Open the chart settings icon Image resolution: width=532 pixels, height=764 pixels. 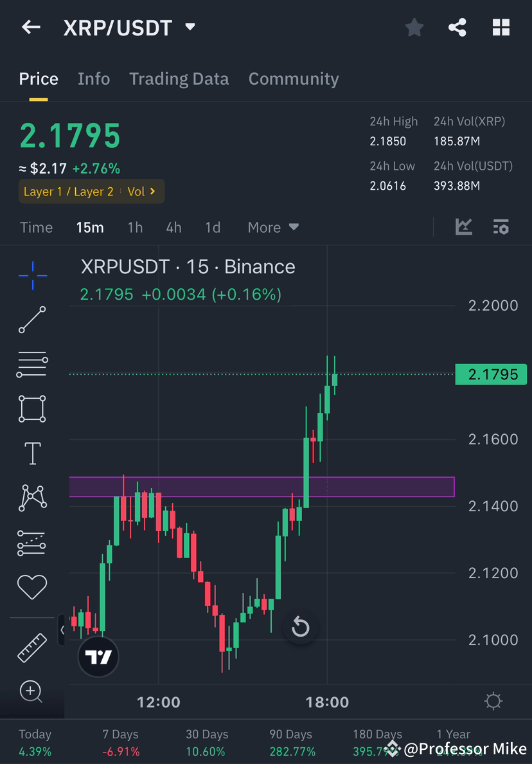click(501, 227)
